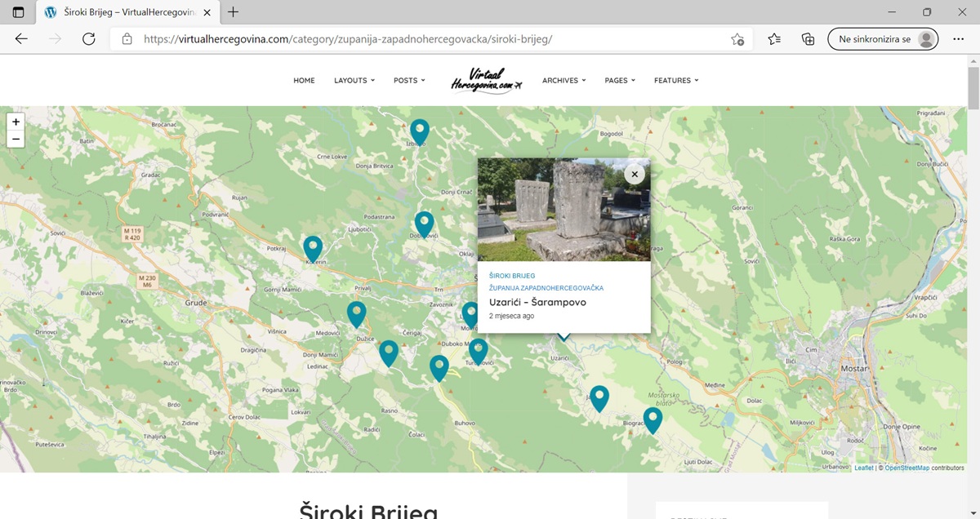The height and width of the screenshot is (519, 980).
Task: Close the Uzarići – Šarampovo map popup
Action: click(635, 174)
